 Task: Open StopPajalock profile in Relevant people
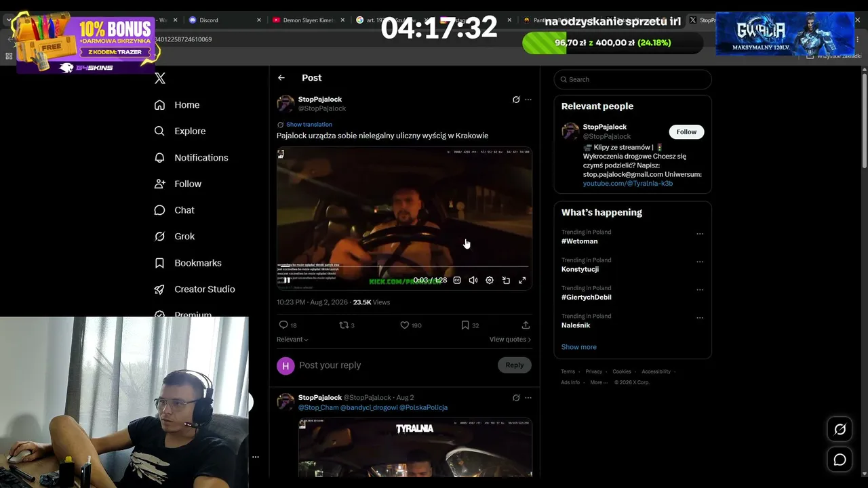(x=605, y=127)
